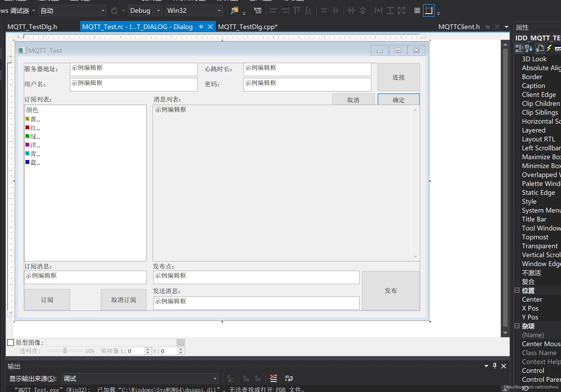561x392 pixels.
Task: Open the Win32 platform dropdown
Action: pyautogui.click(x=194, y=10)
